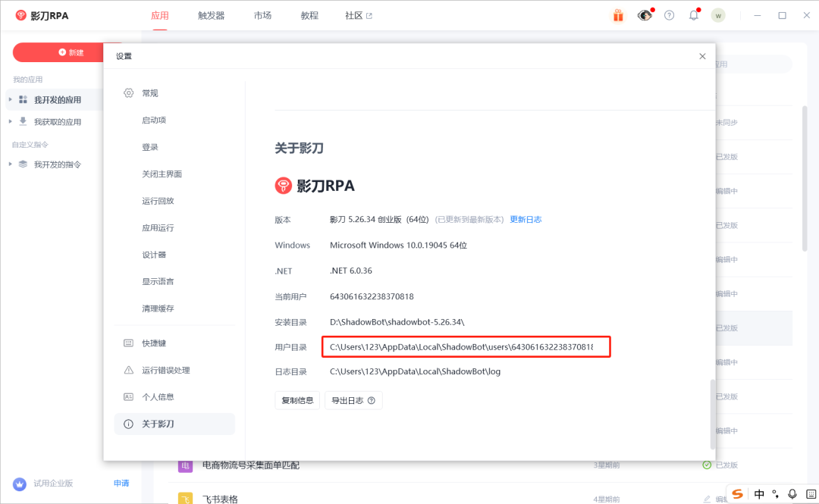
Task: Click the 当前用户 ID 643061632238370818
Action: point(372,296)
